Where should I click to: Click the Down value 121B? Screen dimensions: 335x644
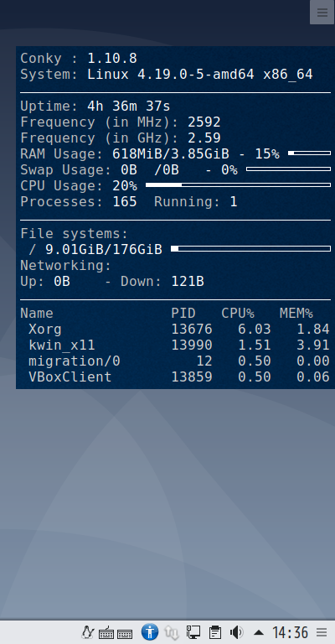(188, 282)
